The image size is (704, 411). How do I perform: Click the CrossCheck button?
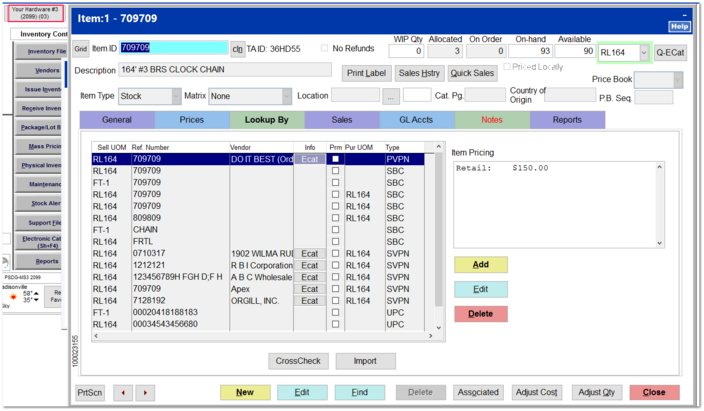[x=298, y=361]
